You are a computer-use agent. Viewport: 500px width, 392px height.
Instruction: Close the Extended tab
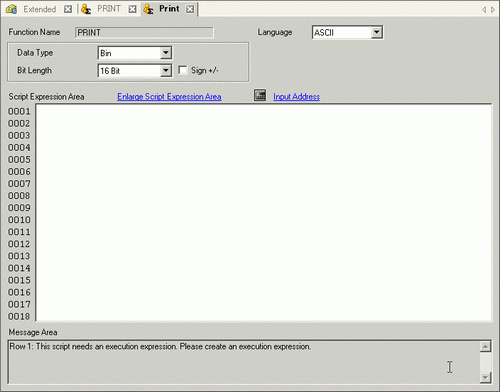click(68, 9)
